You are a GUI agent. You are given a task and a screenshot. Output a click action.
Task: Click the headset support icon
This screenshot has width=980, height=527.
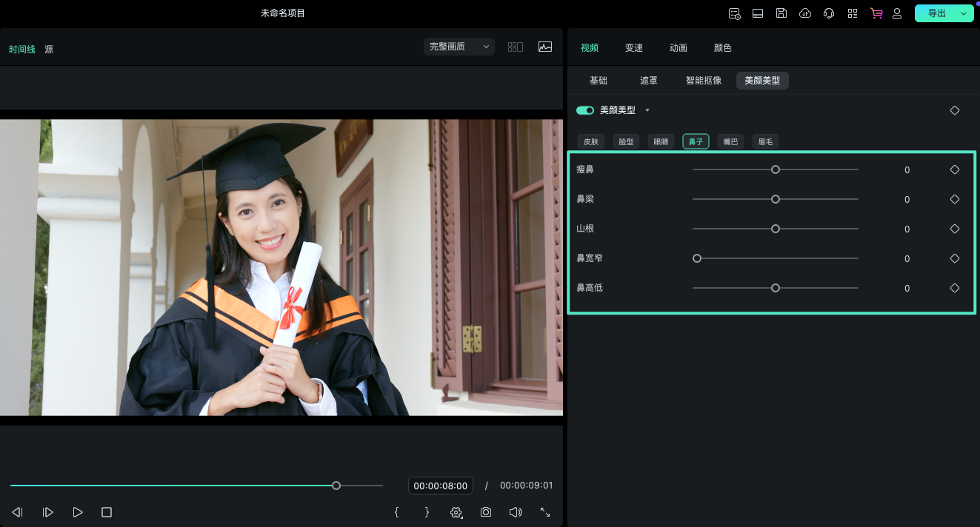coord(829,13)
